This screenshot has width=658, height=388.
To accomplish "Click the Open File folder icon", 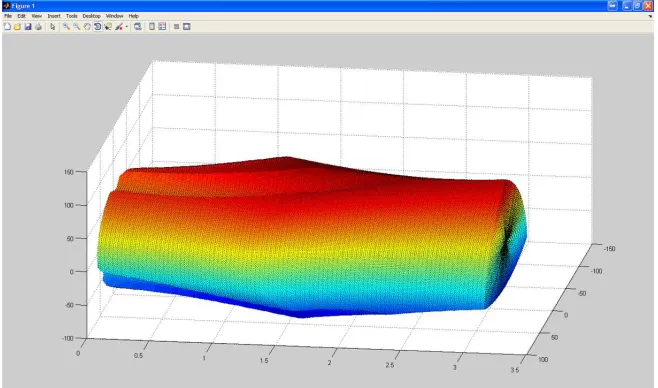I will click(x=18, y=27).
